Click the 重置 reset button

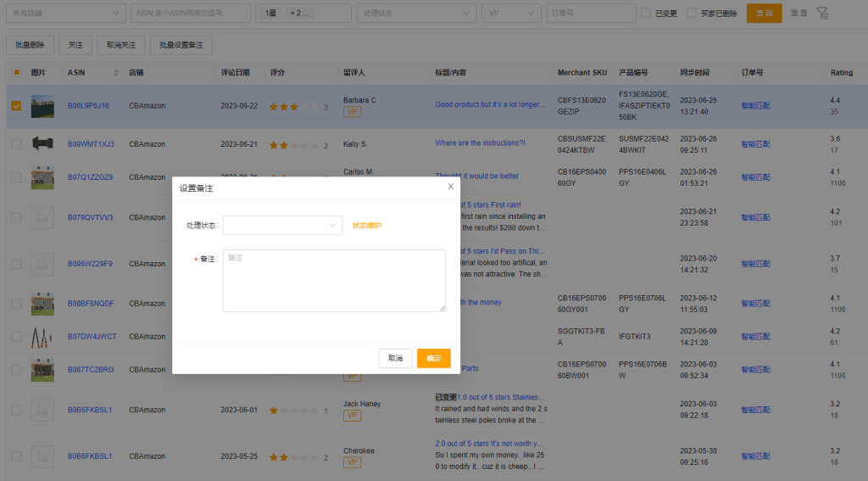pyautogui.click(x=798, y=14)
